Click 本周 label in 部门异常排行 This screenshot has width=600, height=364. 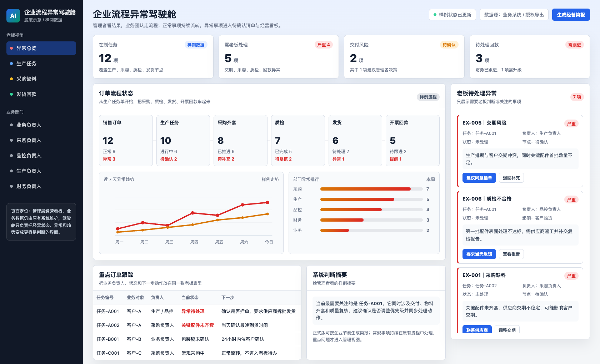pyautogui.click(x=431, y=180)
